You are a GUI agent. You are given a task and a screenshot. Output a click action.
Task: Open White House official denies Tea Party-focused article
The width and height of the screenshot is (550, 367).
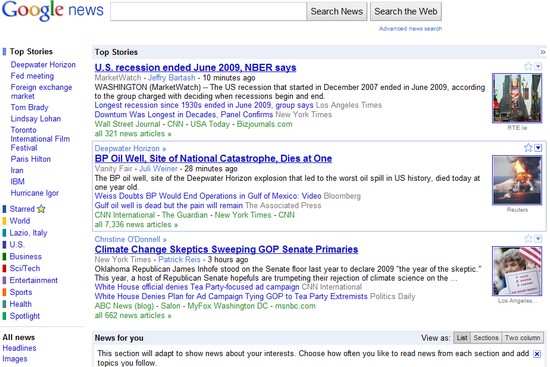tap(197, 287)
